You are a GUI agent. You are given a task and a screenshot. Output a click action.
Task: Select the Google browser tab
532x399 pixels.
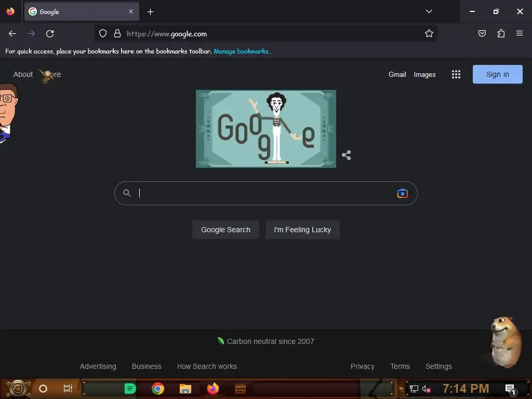(x=82, y=11)
